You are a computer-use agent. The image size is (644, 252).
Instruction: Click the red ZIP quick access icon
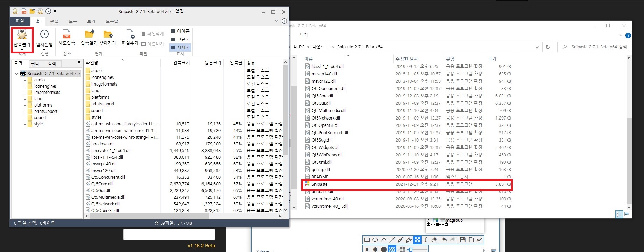[24, 12]
